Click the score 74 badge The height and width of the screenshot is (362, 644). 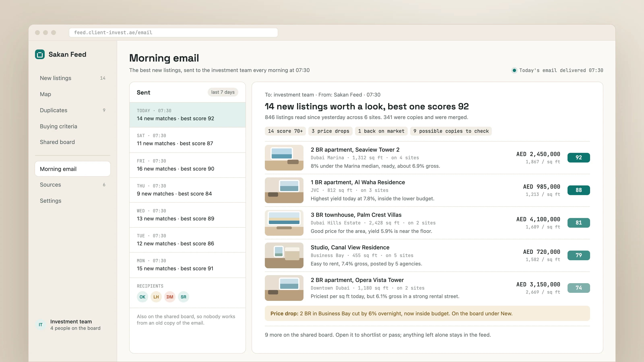click(x=579, y=288)
